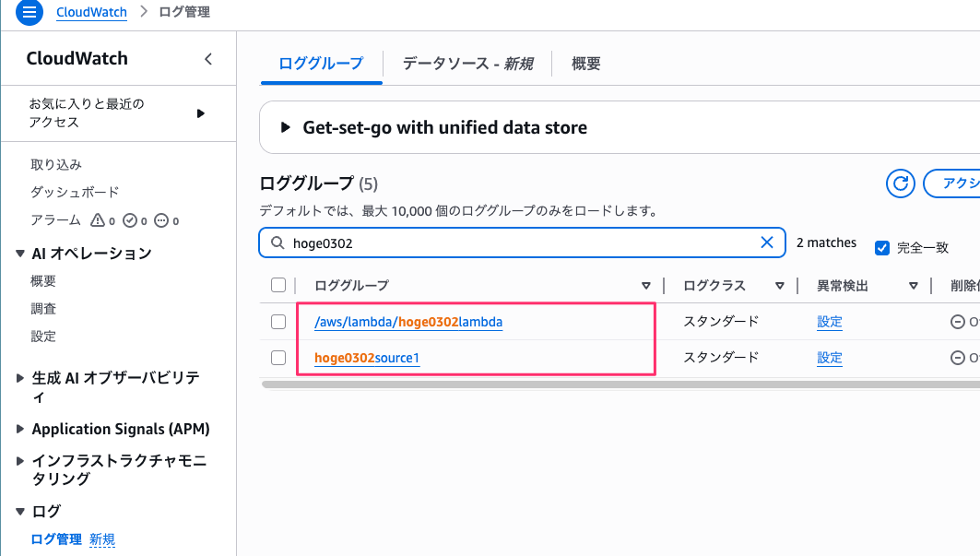Image resolution: width=980 pixels, height=556 pixels.
Task: Click the search magnifier icon in filter box
Action: click(277, 243)
